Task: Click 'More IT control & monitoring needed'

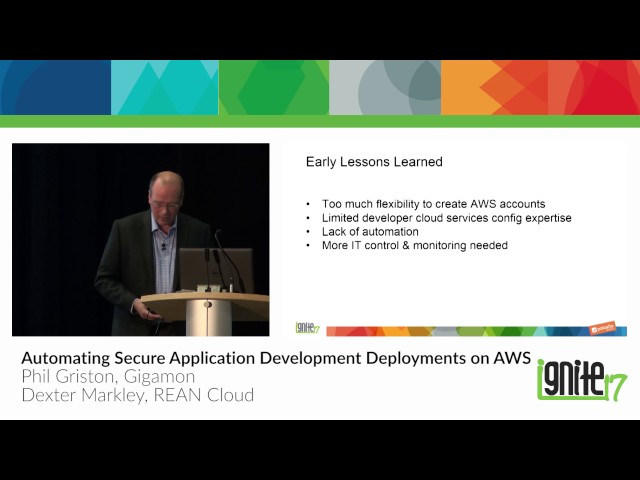Action: [x=415, y=245]
